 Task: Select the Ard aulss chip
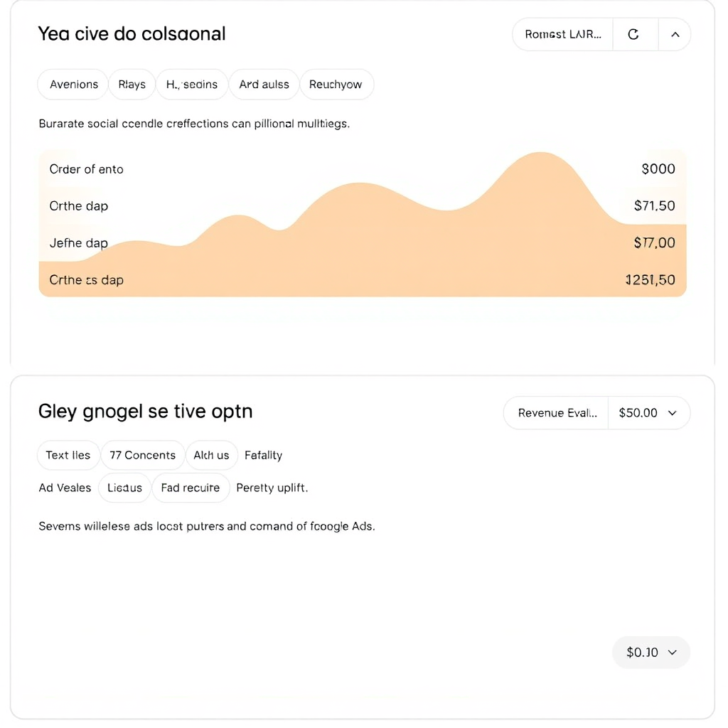[x=264, y=84]
